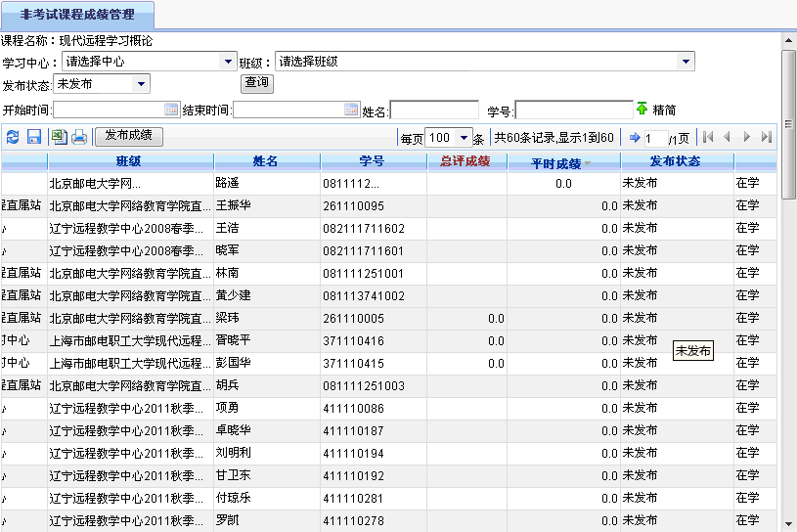
Task: Click student ID 081113741002
Action: (364, 295)
